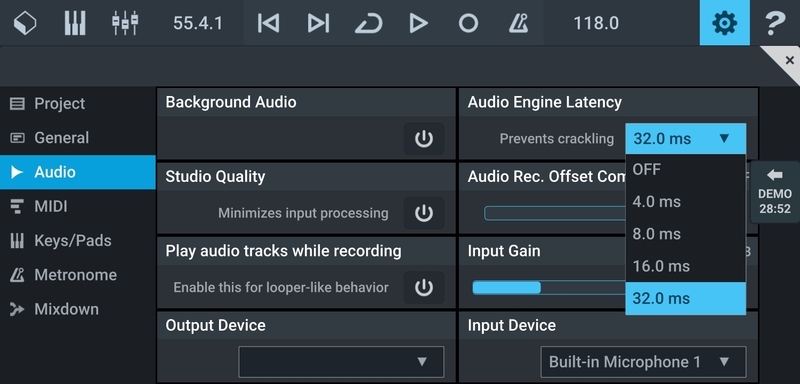Screen dimensions: 800x384
Task: Start playback with Play button
Action: tap(418, 23)
